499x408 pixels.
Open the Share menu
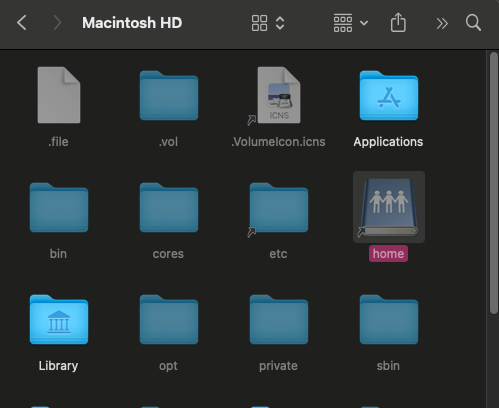coord(398,22)
